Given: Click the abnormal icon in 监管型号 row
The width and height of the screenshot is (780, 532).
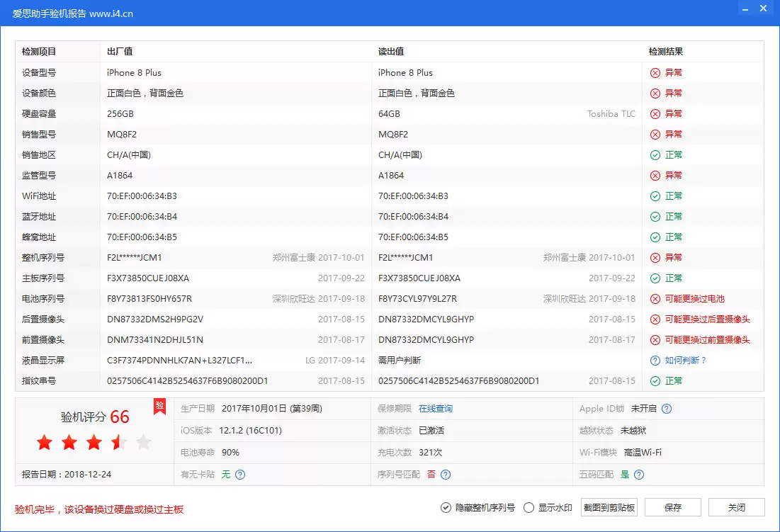Looking at the screenshot, I should (x=655, y=176).
